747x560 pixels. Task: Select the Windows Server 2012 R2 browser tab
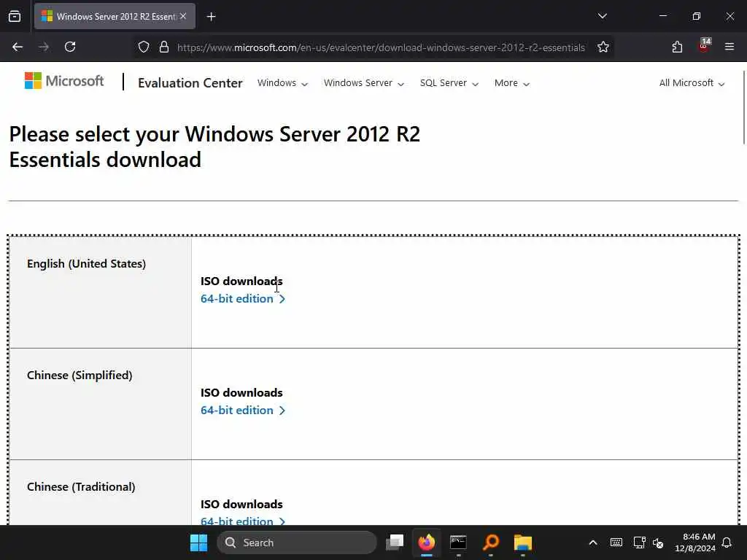tap(115, 16)
